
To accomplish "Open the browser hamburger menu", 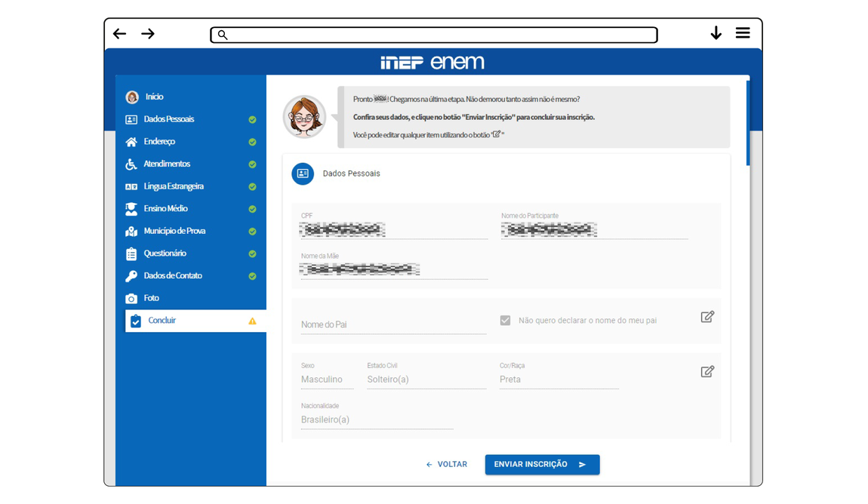I will (x=743, y=33).
